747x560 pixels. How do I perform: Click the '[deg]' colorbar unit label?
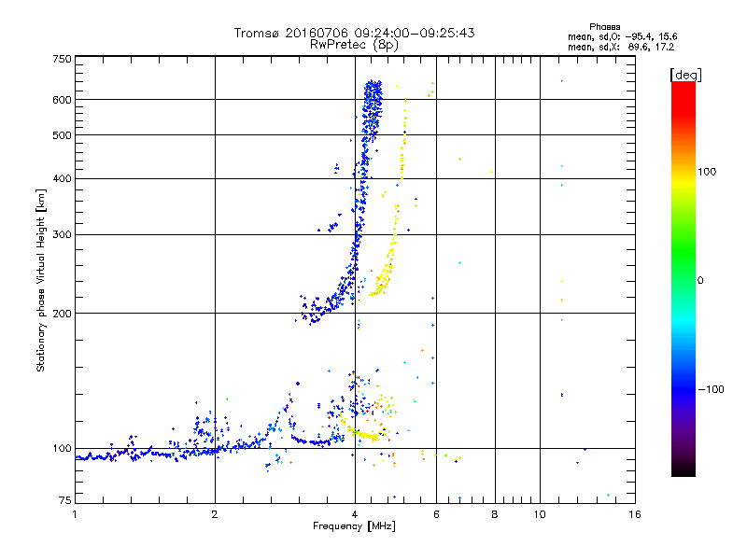[x=685, y=75]
